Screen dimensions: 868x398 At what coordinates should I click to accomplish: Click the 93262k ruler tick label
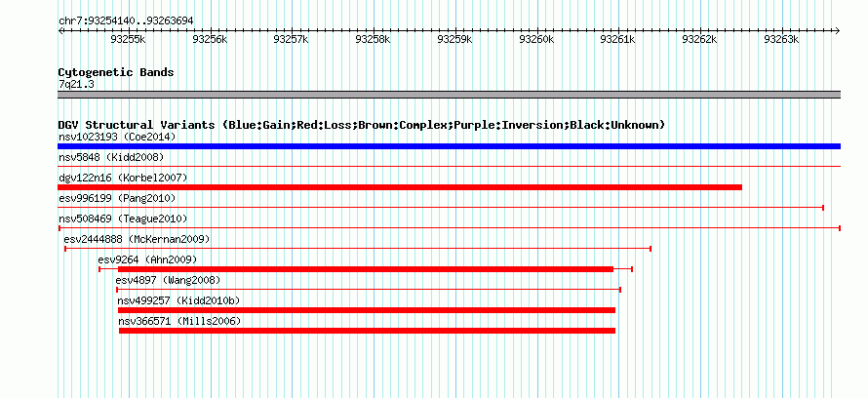pyautogui.click(x=699, y=39)
